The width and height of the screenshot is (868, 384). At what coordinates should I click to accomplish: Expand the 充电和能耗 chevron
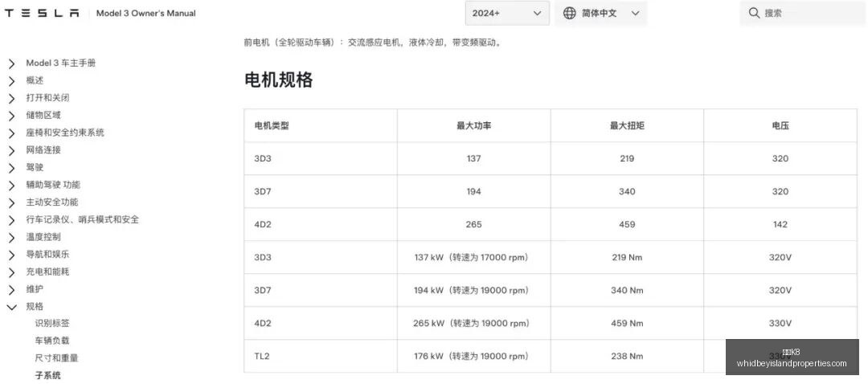point(11,272)
